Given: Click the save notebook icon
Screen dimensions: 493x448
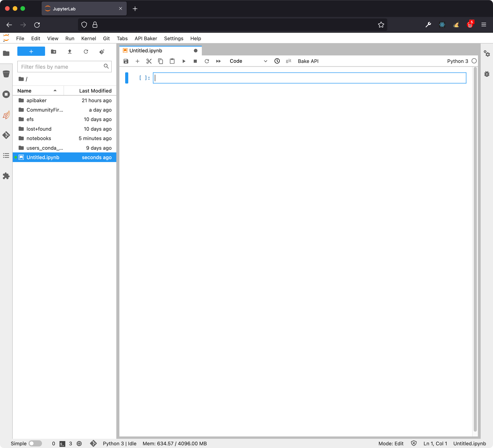Looking at the screenshot, I should point(126,61).
